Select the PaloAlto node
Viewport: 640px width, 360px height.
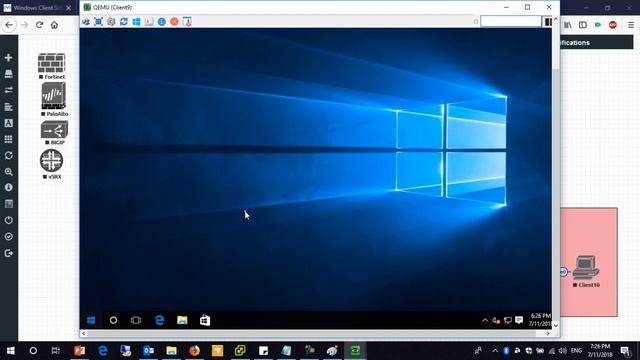[x=53, y=96]
